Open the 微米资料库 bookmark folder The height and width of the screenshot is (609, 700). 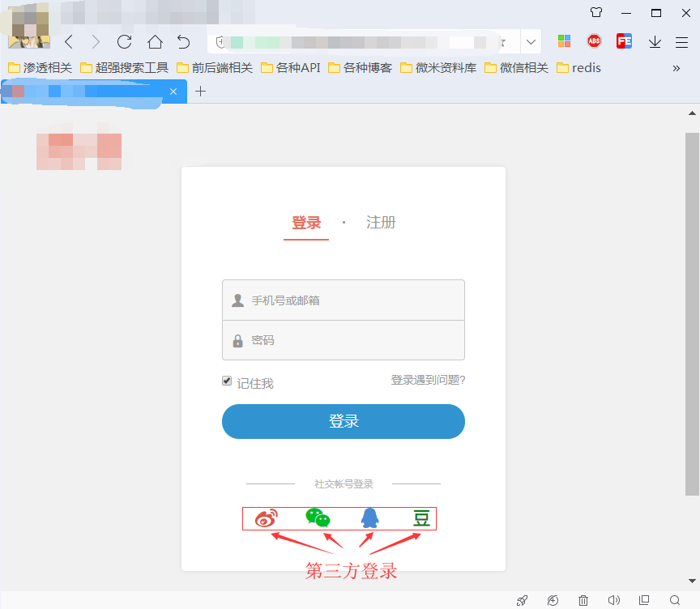click(x=438, y=68)
